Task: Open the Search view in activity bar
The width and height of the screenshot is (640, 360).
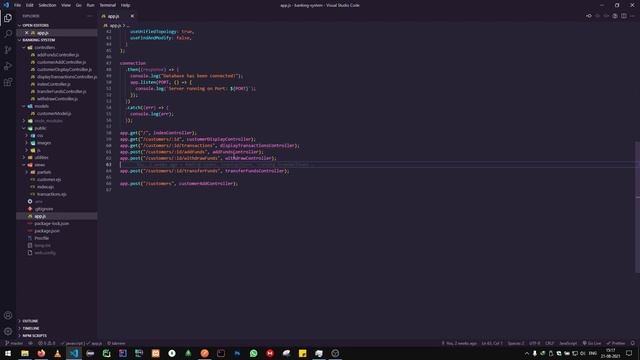Action: pyautogui.click(x=8, y=33)
